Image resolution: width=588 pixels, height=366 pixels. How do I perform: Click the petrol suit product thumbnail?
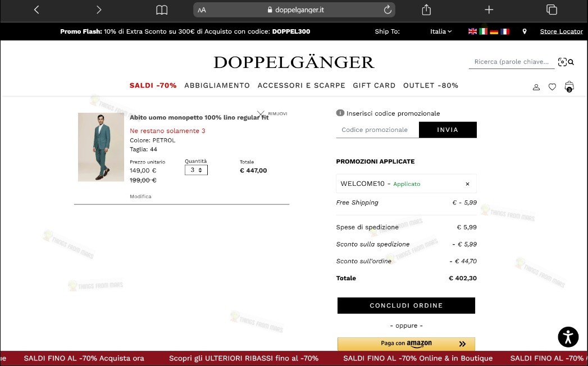coord(101,147)
